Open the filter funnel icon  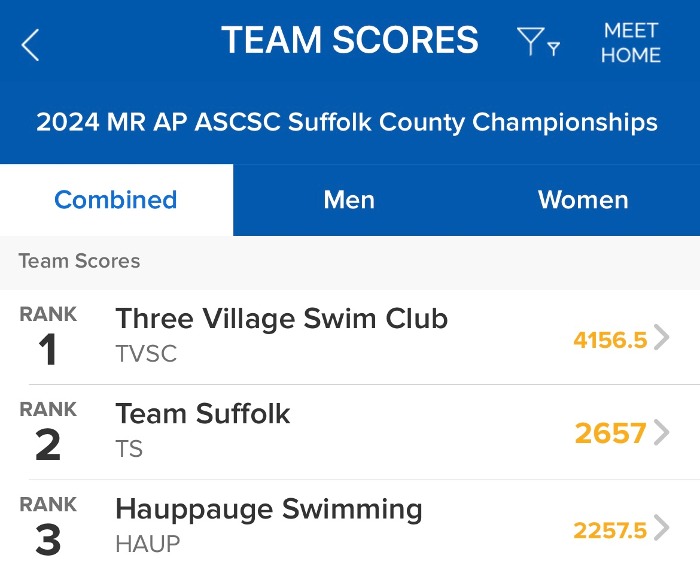pos(536,42)
